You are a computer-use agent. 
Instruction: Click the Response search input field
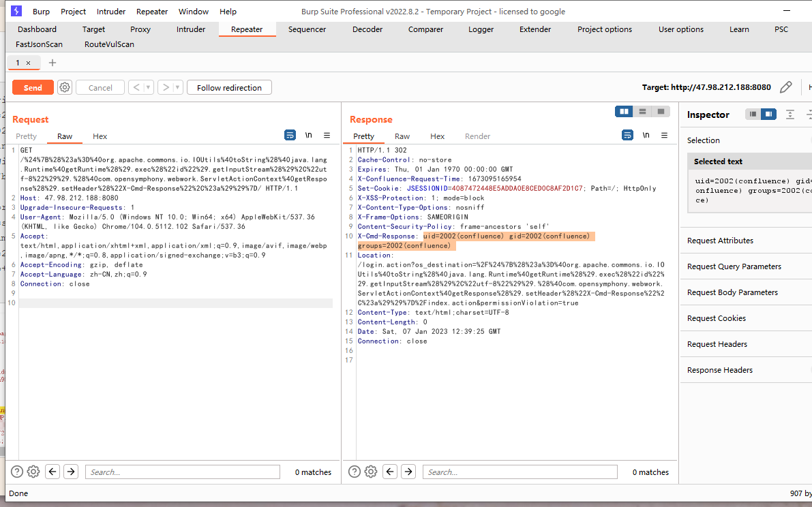click(520, 472)
